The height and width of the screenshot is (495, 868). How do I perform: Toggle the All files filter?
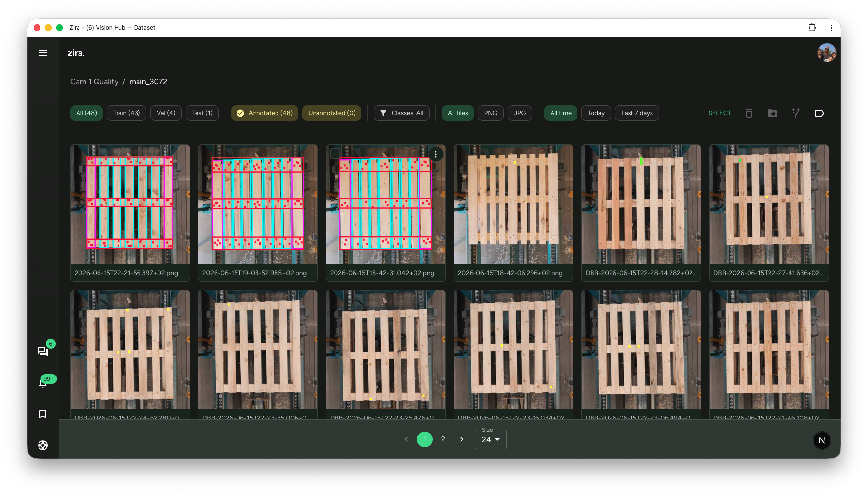458,113
